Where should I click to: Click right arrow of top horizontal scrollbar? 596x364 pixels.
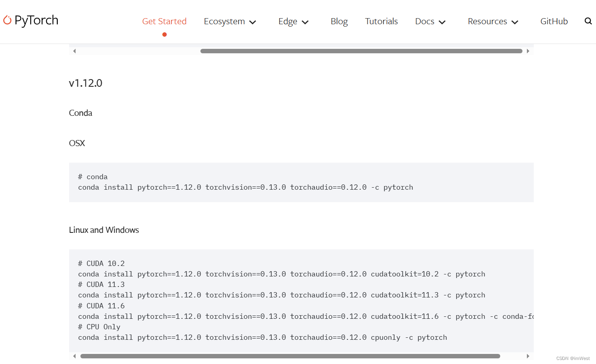pos(528,51)
